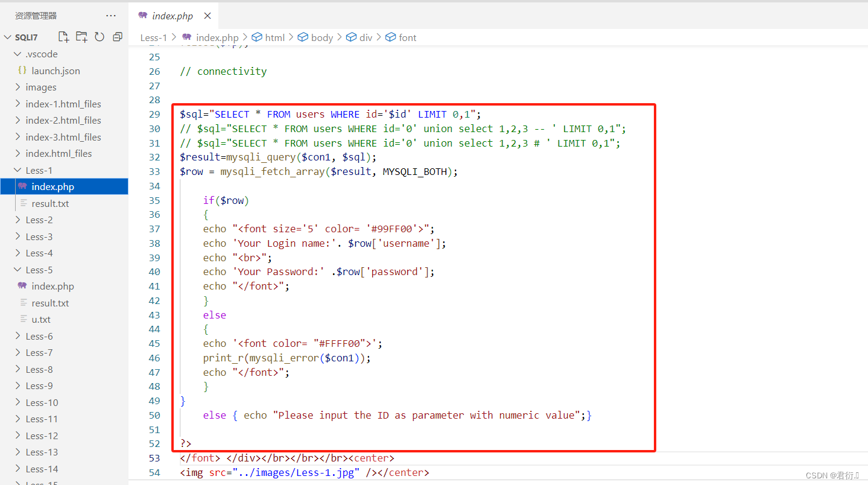868x485 pixels.
Task: Click line number 29 in the editor
Action: pyautogui.click(x=154, y=113)
